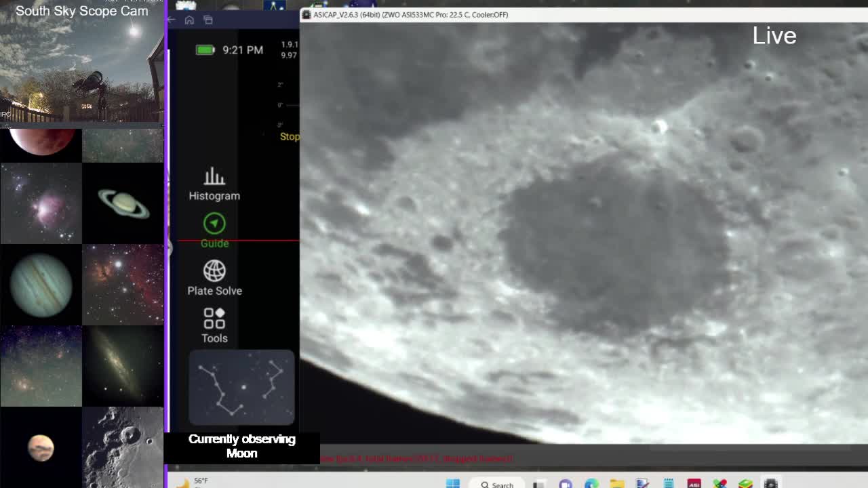Screen dimensions: 868x488
Task: Open the weather widget showing 56°F
Action: tap(193, 483)
